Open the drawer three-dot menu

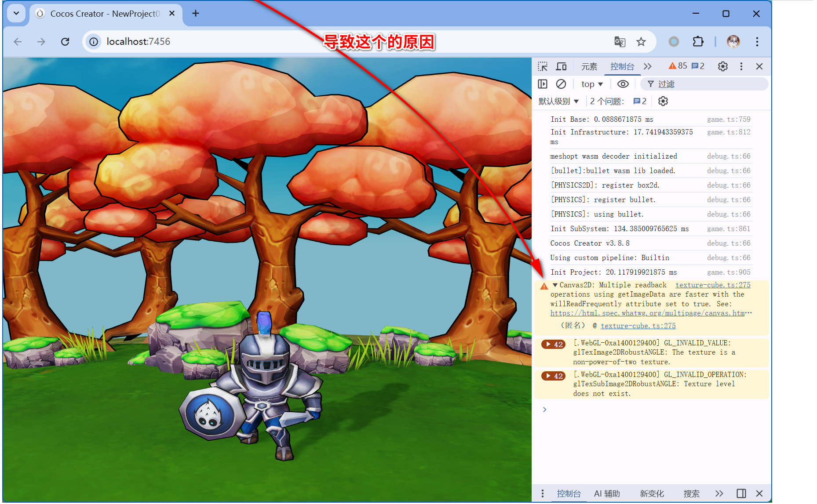pyautogui.click(x=543, y=493)
